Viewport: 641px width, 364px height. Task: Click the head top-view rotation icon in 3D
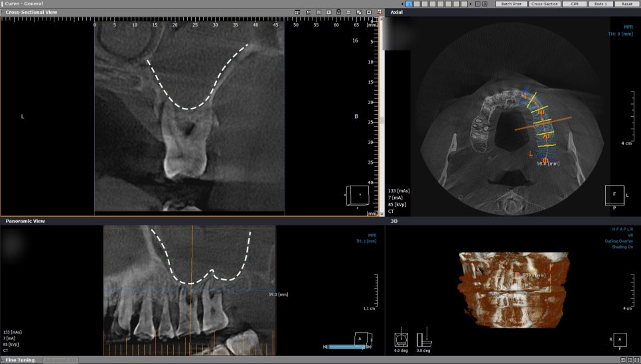pyautogui.click(x=401, y=337)
